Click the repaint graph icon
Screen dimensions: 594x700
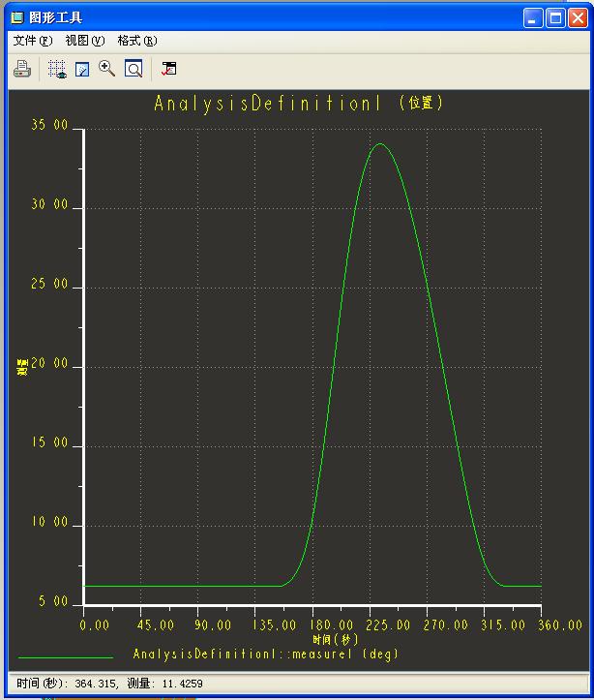click(x=82, y=69)
